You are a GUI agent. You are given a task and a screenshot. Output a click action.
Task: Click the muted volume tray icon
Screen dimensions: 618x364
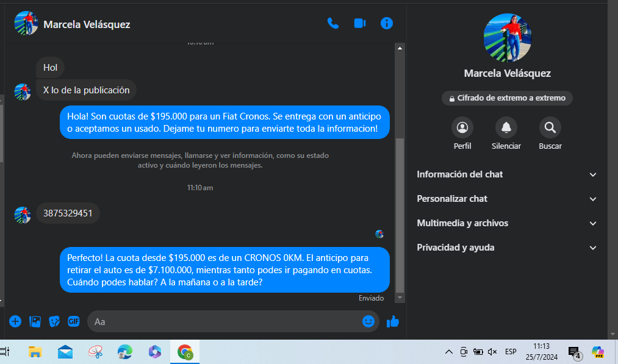[492, 352]
